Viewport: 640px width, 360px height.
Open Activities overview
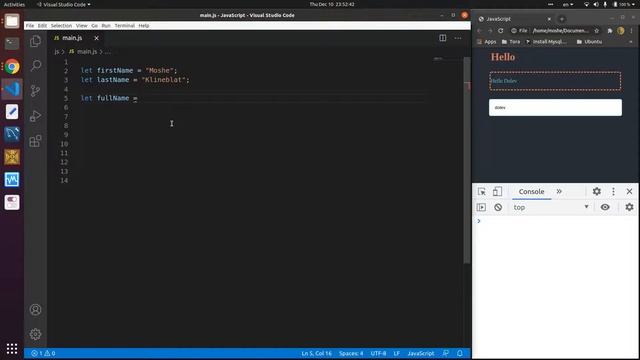point(14,4)
